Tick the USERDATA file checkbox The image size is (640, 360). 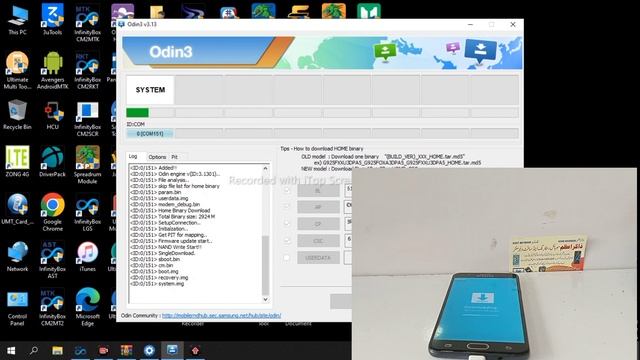(287, 258)
